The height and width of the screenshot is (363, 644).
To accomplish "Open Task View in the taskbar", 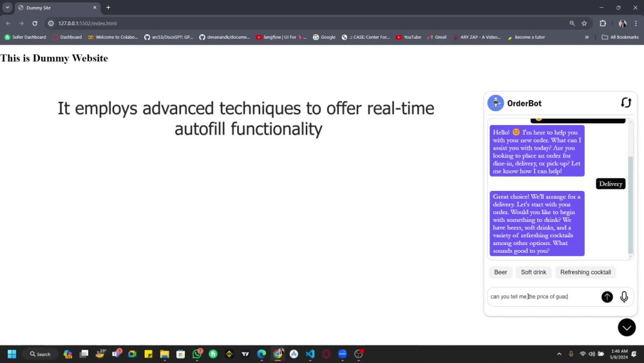I will pyautogui.click(x=84, y=354).
